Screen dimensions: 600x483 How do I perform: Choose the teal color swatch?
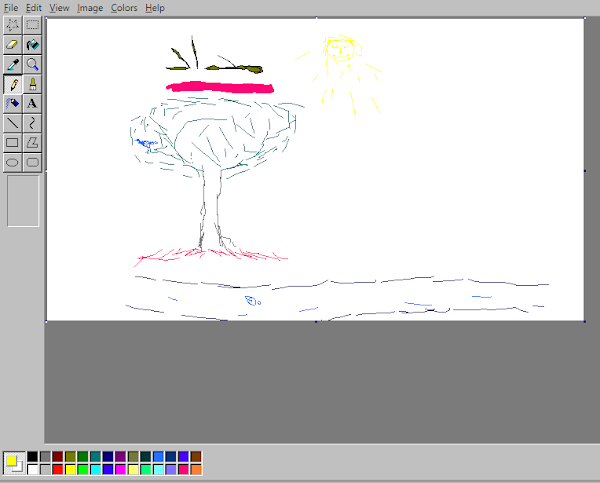(x=95, y=456)
